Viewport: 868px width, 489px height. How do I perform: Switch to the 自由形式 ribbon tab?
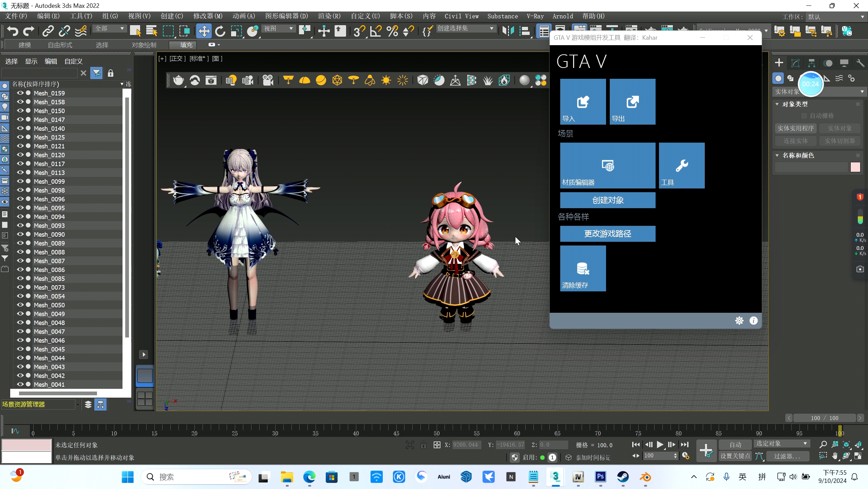coord(60,45)
